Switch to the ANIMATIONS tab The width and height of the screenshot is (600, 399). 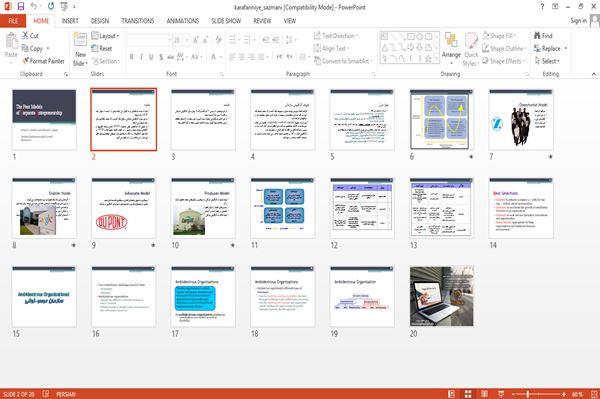(183, 21)
